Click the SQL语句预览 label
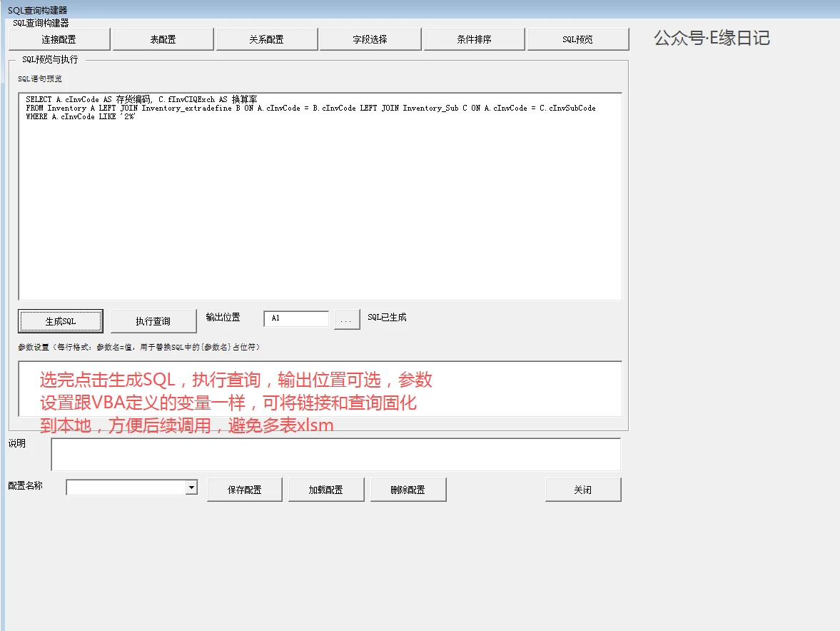 coord(40,79)
